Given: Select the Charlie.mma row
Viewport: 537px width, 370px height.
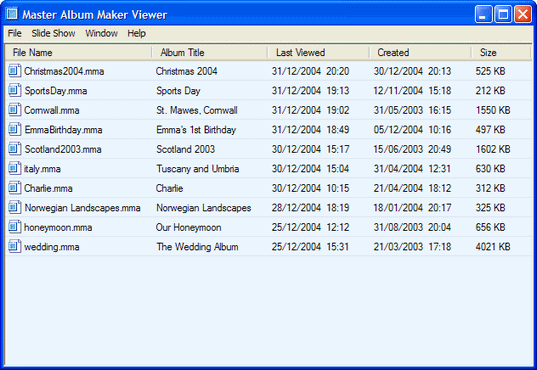Looking at the screenshot, I should (x=268, y=188).
